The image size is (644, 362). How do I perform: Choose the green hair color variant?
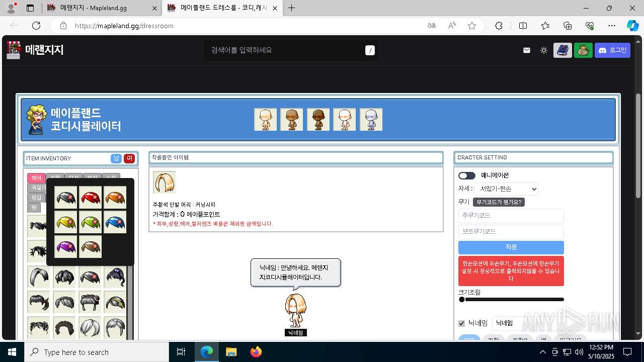[90, 222]
